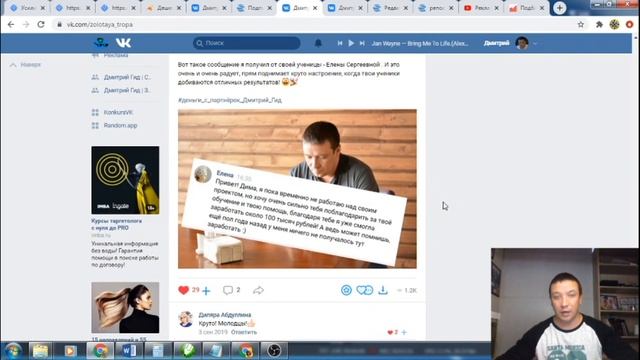640x360 pixels.
Task: Open the post comments icon
Action: click(227, 290)
